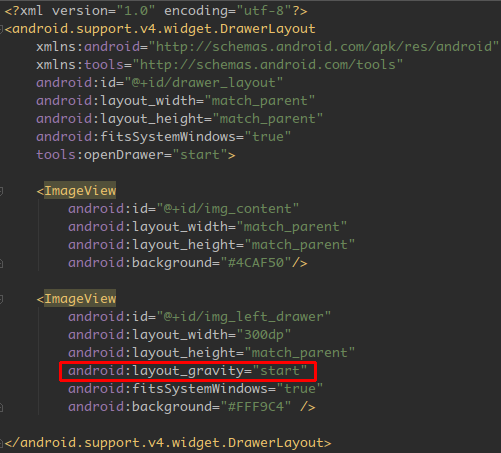Click the highlighted first ImageView tag name
This screenshot has width=501, height=453.
[80, 191]
